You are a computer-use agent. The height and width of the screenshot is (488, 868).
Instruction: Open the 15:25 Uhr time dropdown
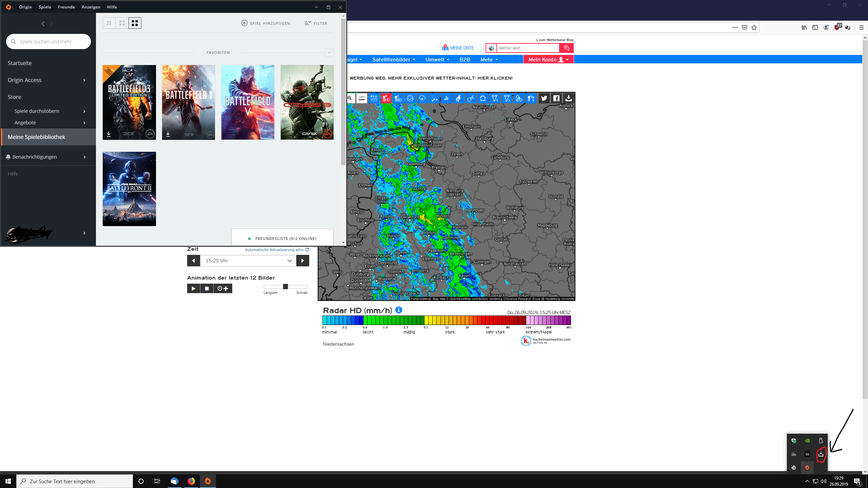(248, 261)
